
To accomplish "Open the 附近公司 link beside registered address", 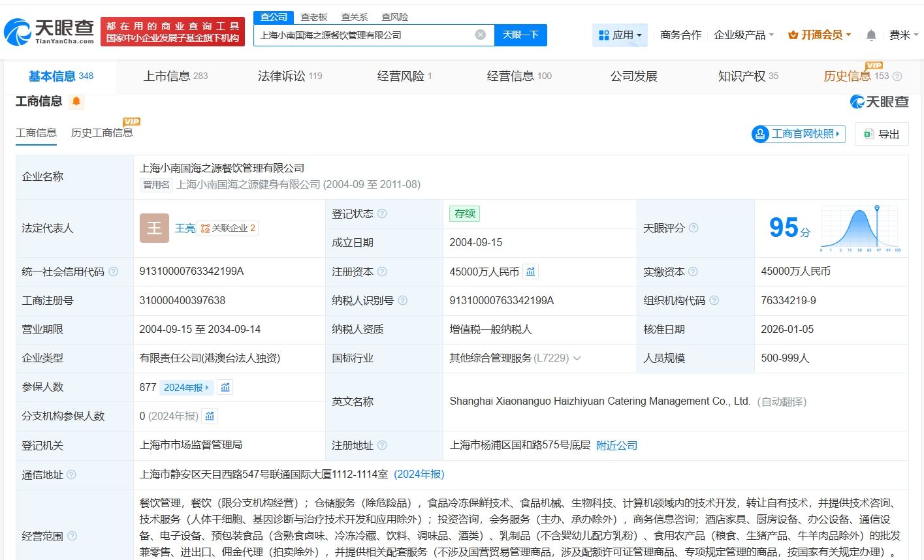I will (x=615, y=445).
